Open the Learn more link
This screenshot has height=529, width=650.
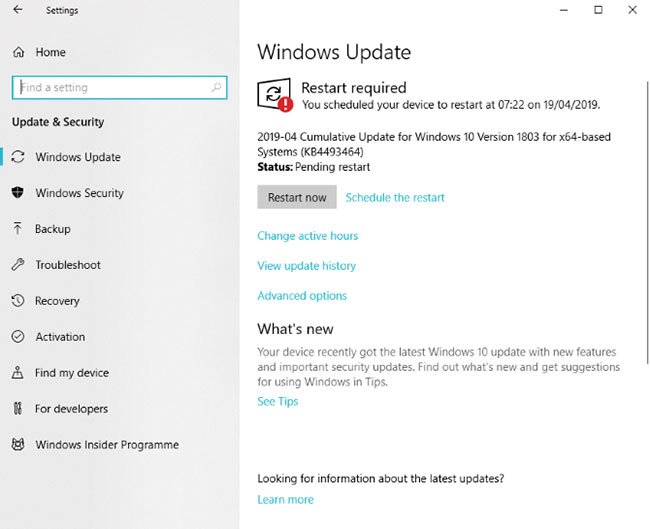point(285,500)
